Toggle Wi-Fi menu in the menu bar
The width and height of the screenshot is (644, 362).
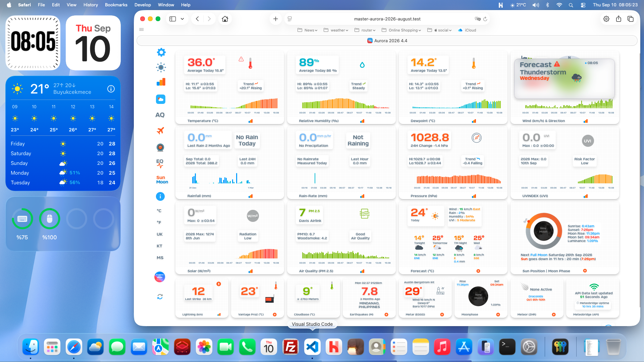(x=559, y=5)
